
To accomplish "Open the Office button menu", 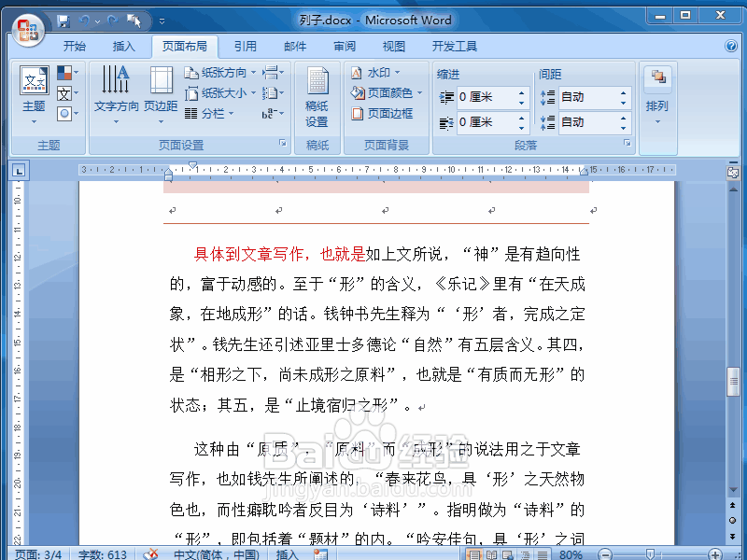I will [x=28, y=30].
